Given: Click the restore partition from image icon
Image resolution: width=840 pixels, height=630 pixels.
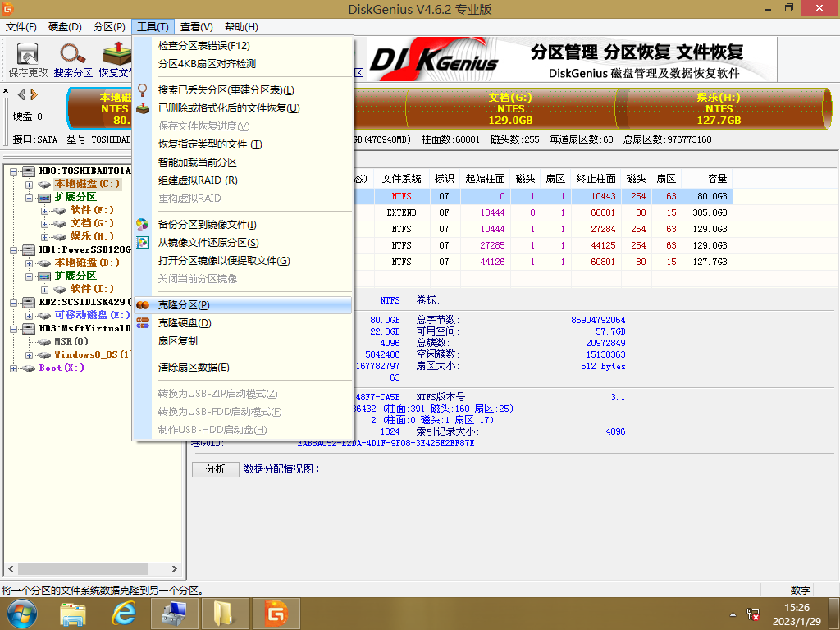Looking at the screenshot, I should coord(143,243).
